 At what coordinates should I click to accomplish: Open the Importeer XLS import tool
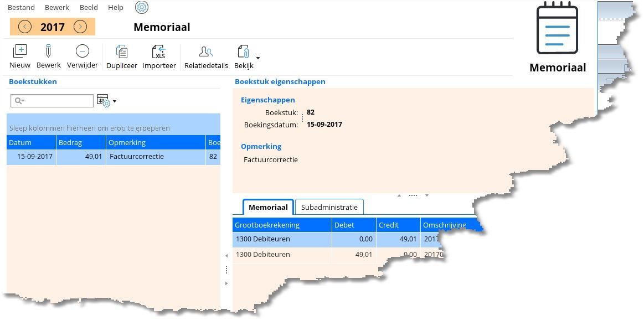[159, 52]
